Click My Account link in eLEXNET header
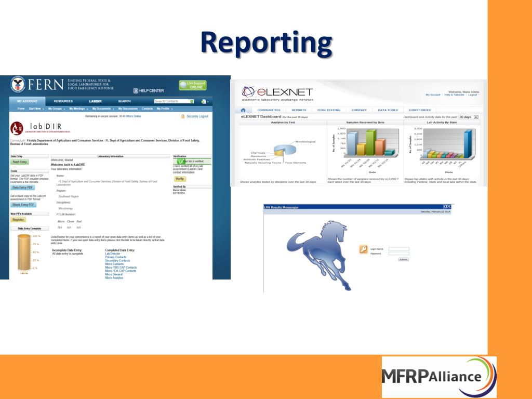This screenshot has width=532, height=399. (x=433, y=95)
